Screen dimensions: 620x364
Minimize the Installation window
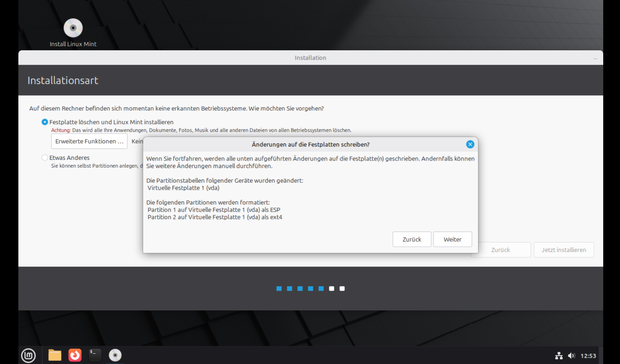click(x=595, y=58)
